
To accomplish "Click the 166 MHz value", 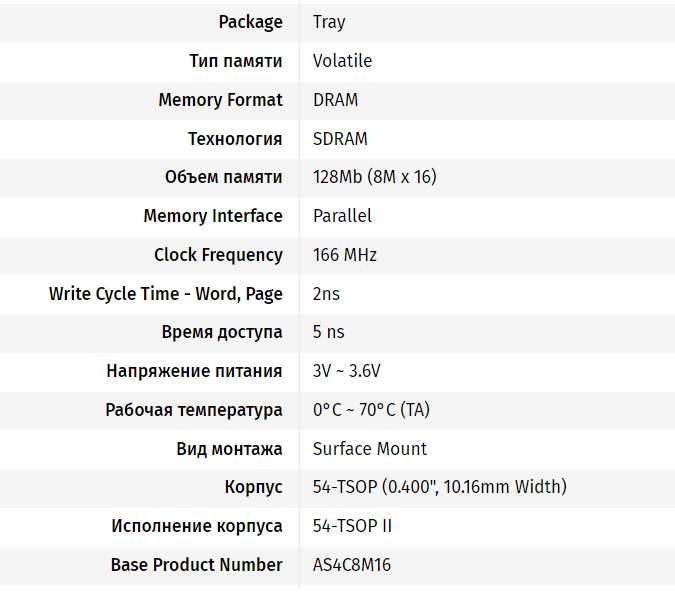I will [x=344, y=255].
